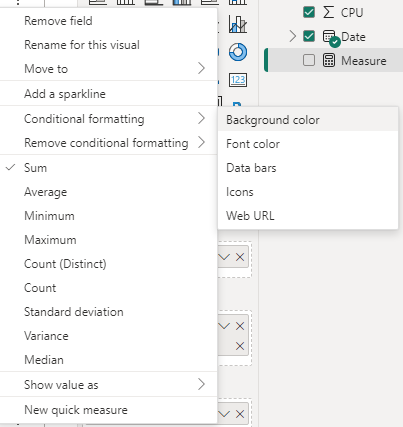Pick the card visual icon labeled 123
The width and height of the screenshot is (403, 427).
(238, 80)
